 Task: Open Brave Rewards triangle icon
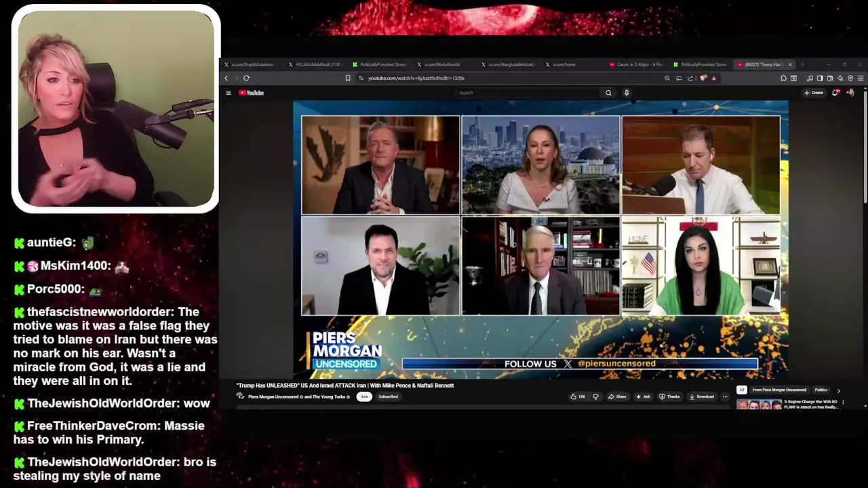713,78
